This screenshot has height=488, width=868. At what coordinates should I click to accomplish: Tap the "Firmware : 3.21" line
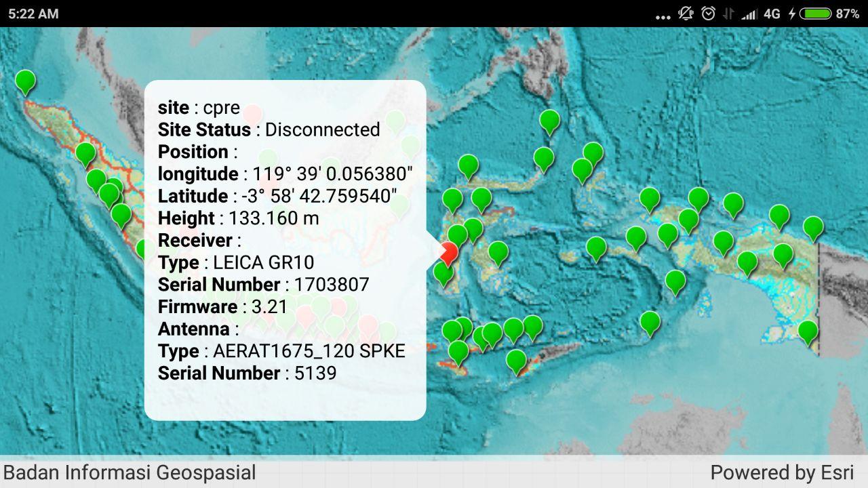click(223, 307)
